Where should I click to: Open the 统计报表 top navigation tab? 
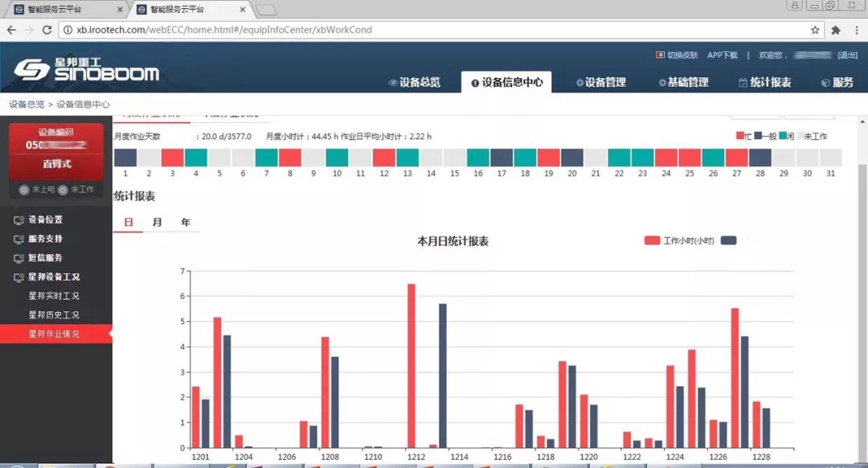click(x=764, y=82)
